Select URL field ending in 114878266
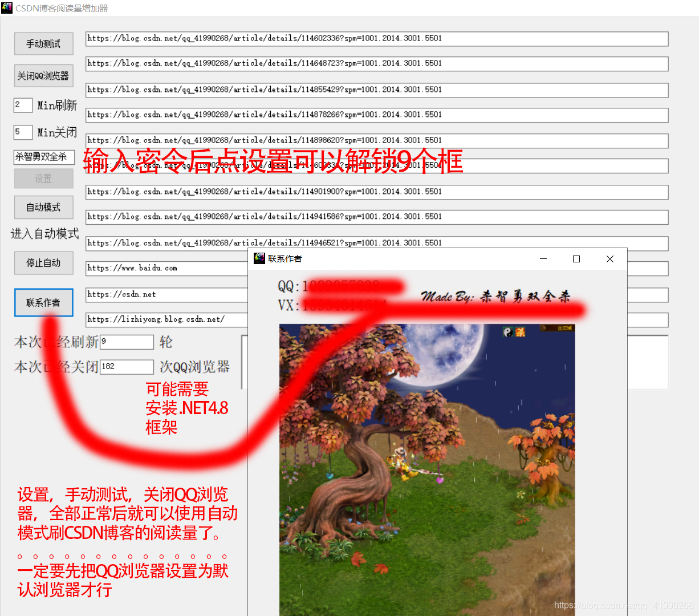699x616 pixels. (377, 115)
